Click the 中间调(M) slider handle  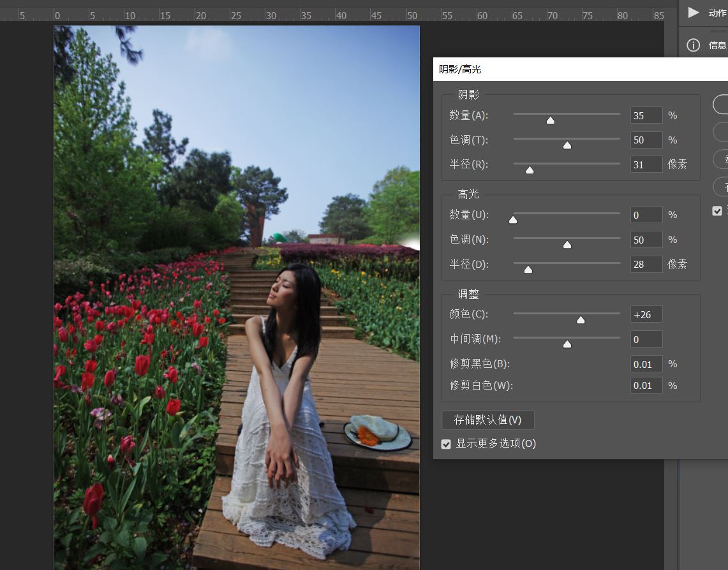tap(567, 344)
